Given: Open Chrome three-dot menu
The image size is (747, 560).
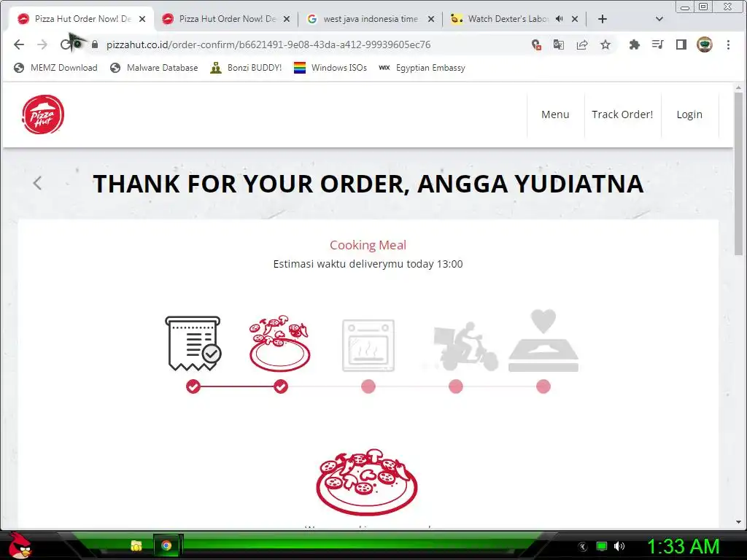Looking at the screenshot, I should pyautogui.click(x=728, y=44).
